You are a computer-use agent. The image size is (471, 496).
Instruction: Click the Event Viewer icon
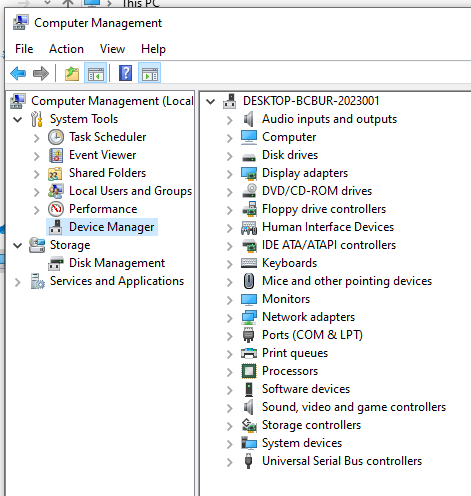click(x=56, y=155)
